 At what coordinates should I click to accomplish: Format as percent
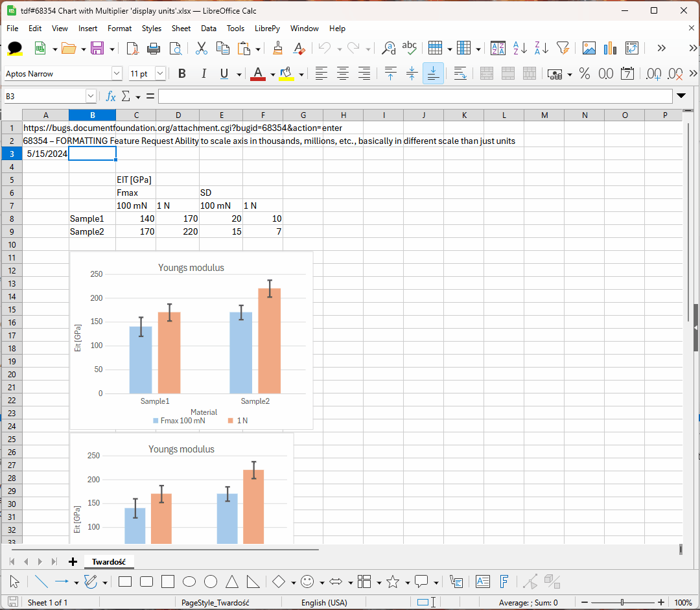[585, 74]
